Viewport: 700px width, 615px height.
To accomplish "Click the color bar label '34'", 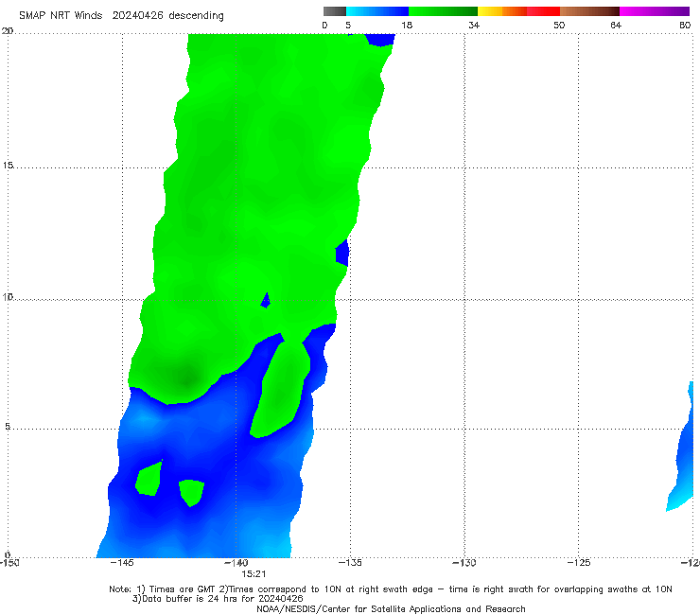I will tap(474, 25).
